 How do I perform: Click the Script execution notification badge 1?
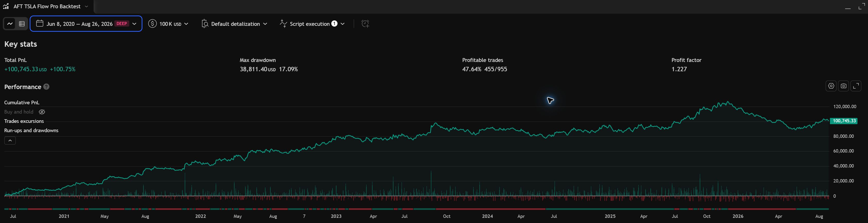pyautogui.click(x=334, y=23)
